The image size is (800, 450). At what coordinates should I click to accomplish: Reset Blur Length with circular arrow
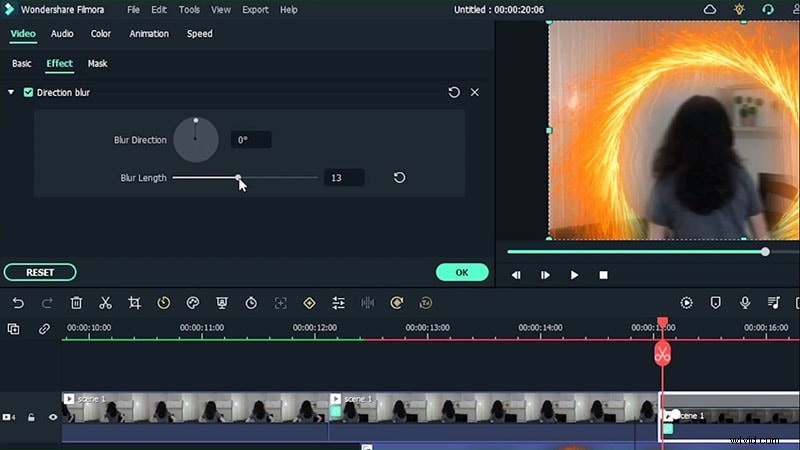(399, 178)
